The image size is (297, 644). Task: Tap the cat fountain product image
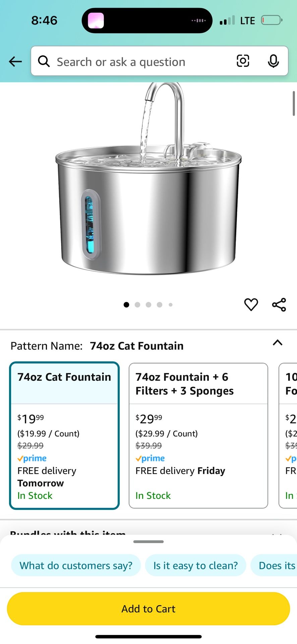[x=148, y=188]
